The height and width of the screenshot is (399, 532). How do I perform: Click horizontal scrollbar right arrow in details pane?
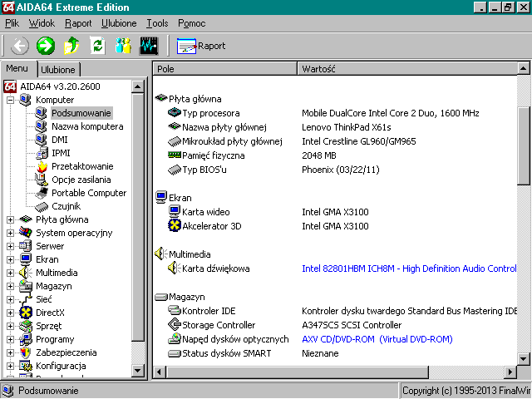510,372
